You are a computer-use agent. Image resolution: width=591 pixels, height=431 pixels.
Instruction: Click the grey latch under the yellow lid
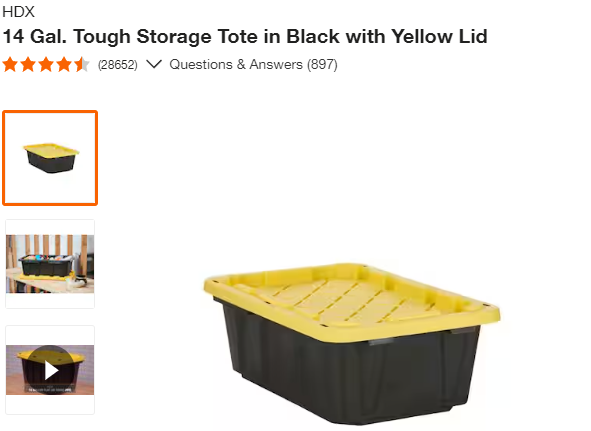(x=381, y=342)
